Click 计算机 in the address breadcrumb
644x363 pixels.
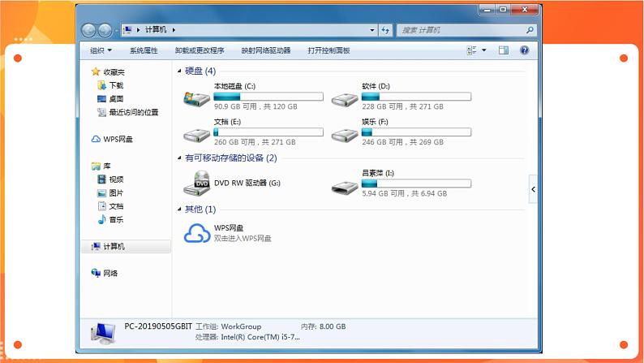pyautogui.click(x=156, y=29)
